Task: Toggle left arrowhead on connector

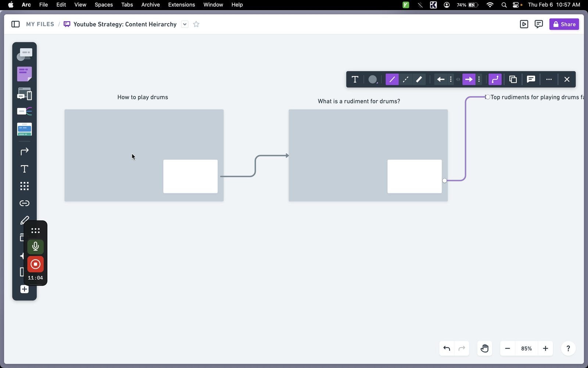Action: click(441, 79)
